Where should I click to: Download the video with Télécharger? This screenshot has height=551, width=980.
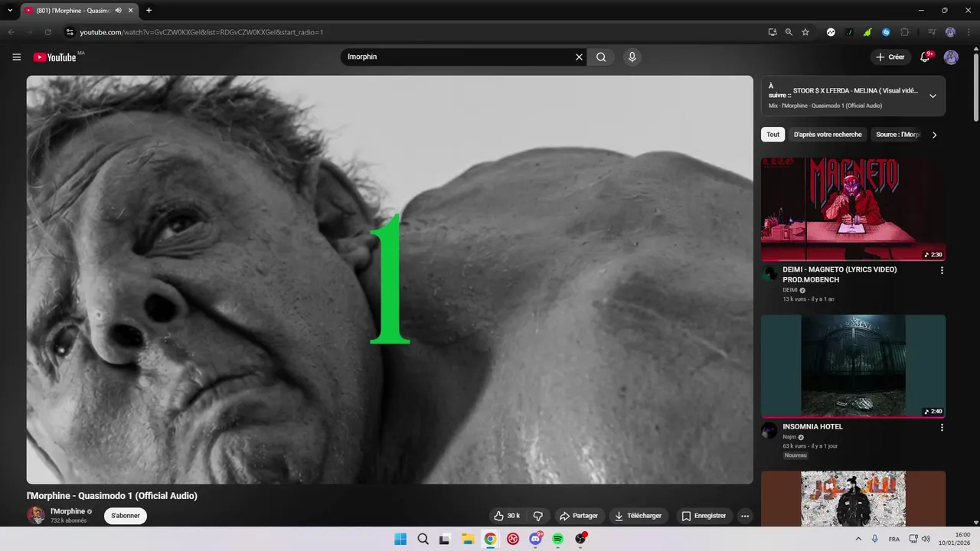pos(638,516)
